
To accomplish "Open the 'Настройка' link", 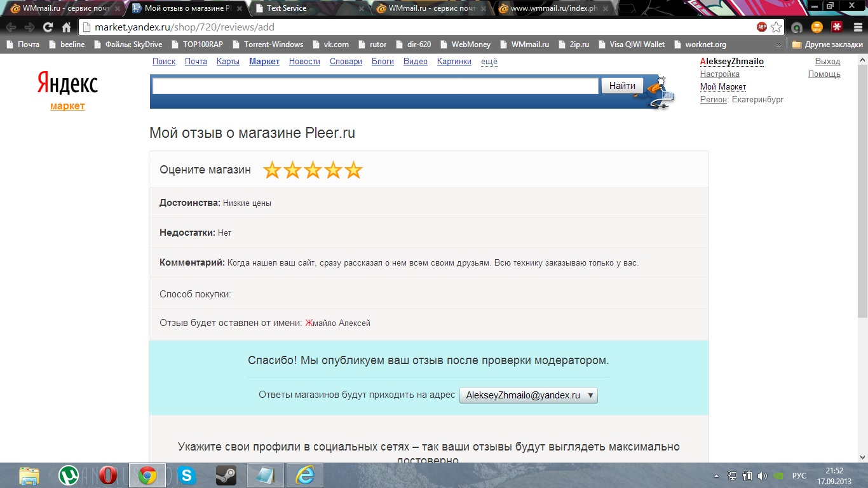I will click(720, 74).
